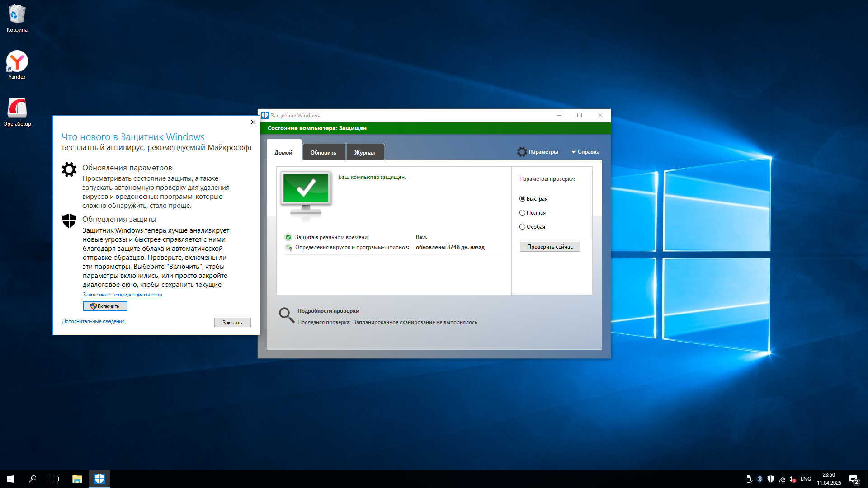Open the Заявление о конфиденциальности link

pos(122,295)
